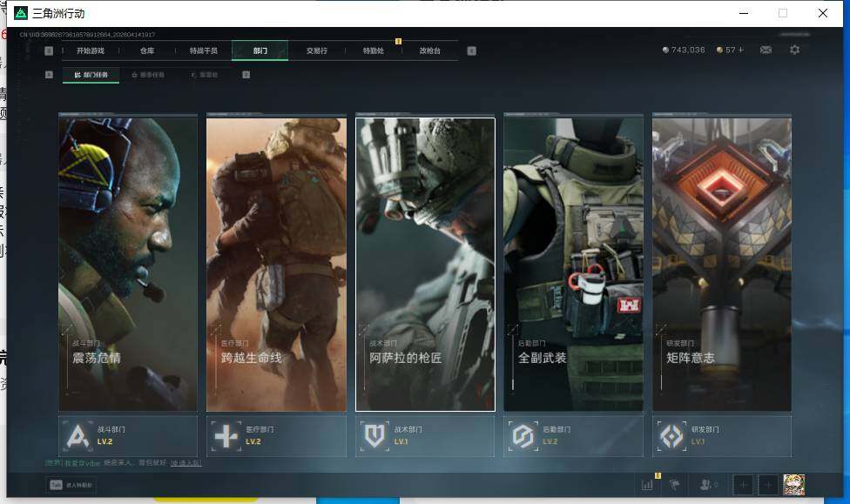Open the 特战干员 tab

(x=203, y=51)
